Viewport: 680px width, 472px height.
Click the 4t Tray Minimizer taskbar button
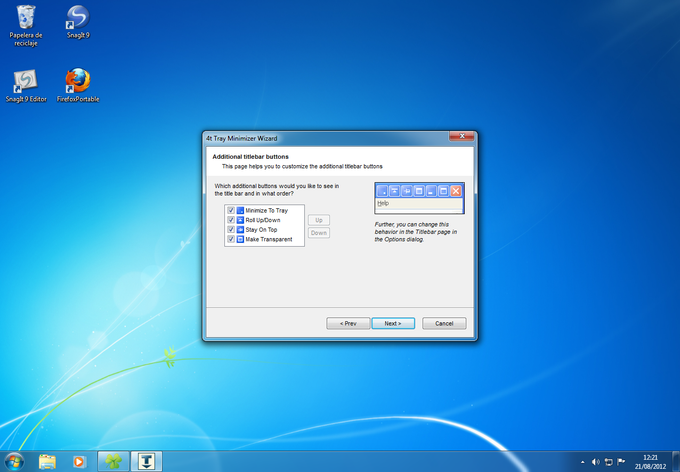coord(147,462)
